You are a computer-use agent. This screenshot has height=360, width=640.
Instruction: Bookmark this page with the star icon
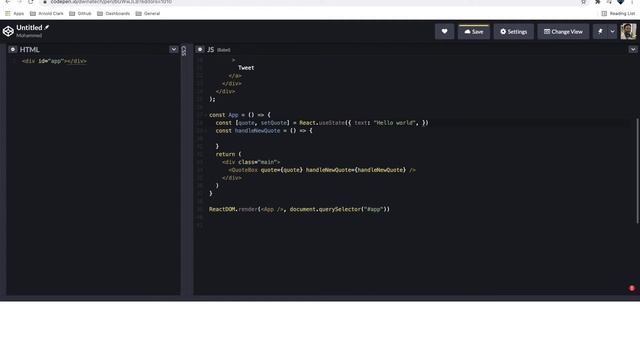coord(584,2)
